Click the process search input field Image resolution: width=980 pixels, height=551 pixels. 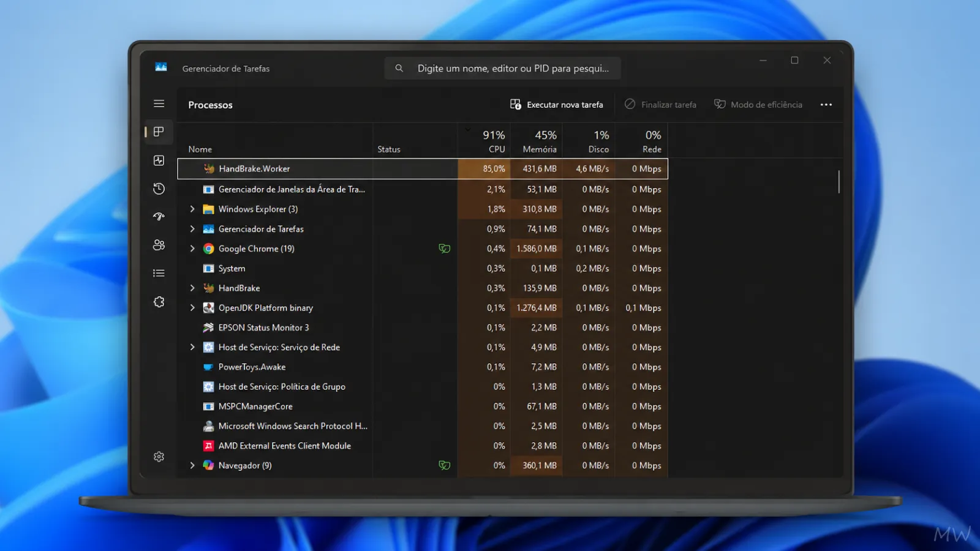tap(503, 68)
